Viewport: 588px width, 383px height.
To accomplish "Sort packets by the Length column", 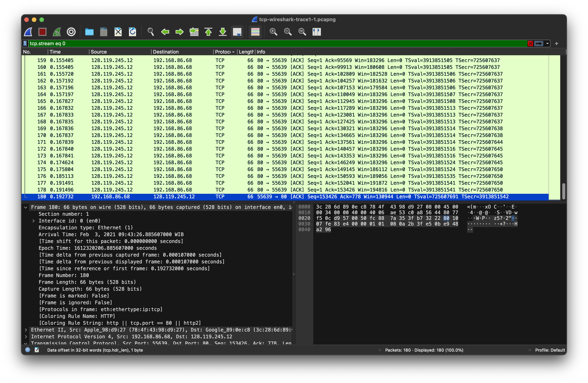I will tap(246, 52).
